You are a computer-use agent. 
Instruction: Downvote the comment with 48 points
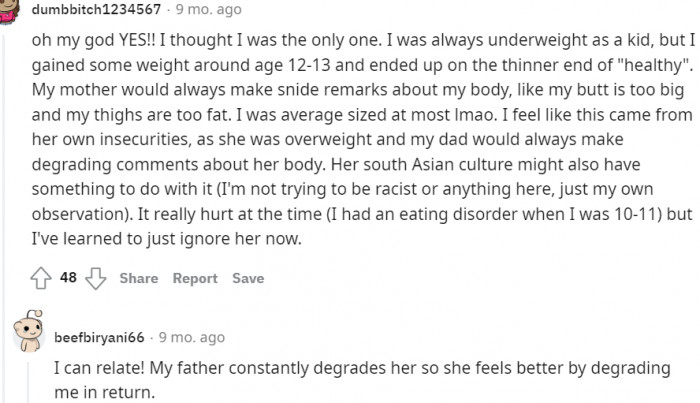(x=95, y=278)
